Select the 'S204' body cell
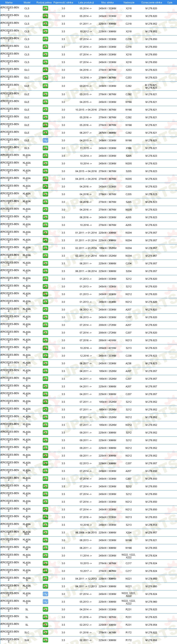 129,271
